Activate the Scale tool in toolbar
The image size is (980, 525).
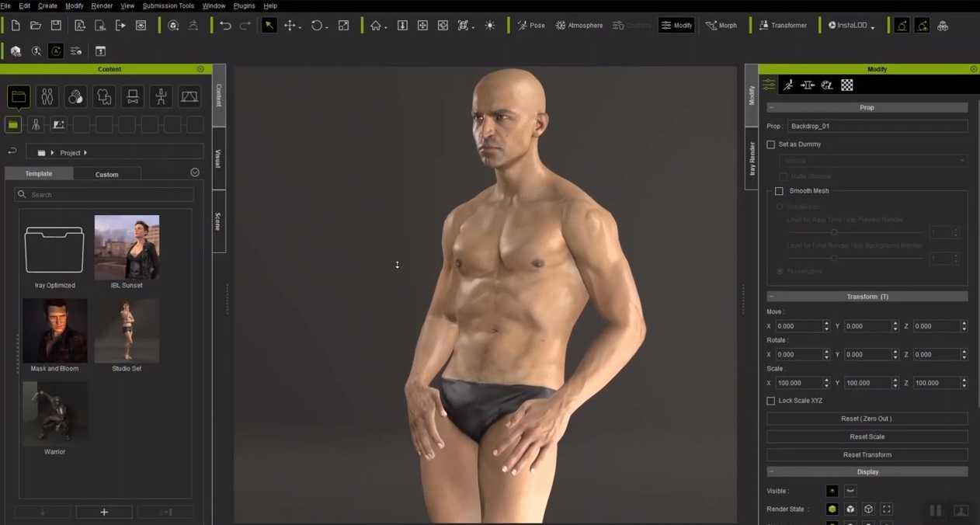(x=343, y=26)
